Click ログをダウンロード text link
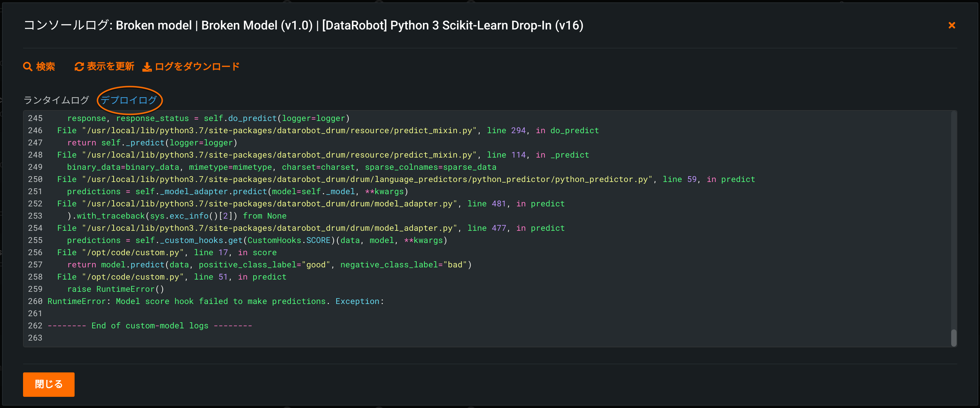 [x=197, y=66]
